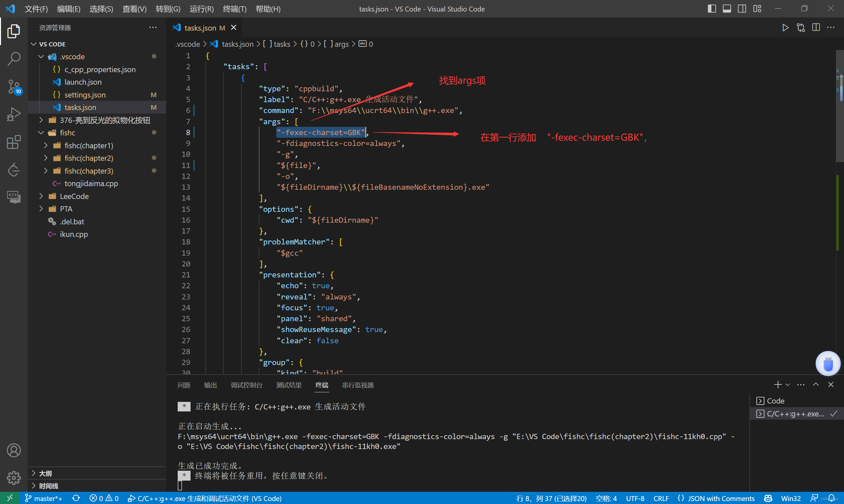The height and width of the screenshot is (504, 844).
Task: Open the Run and Debug view
Action: click(14, 114)
